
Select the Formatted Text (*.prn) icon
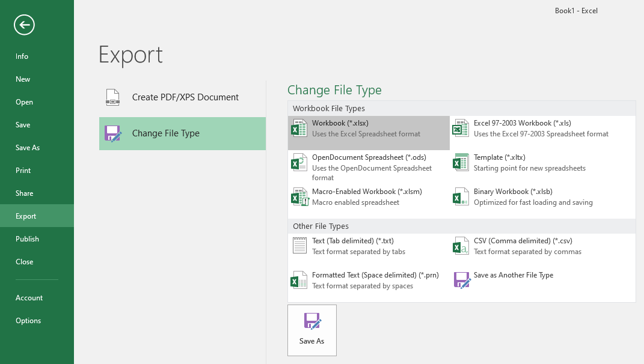pyautogui.click(x=299, y=281)
